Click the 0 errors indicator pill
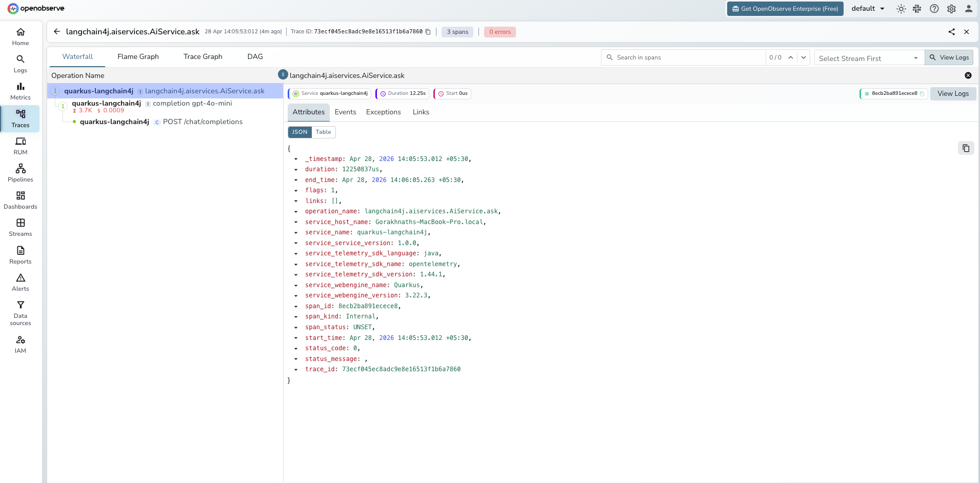 point(499,32)
